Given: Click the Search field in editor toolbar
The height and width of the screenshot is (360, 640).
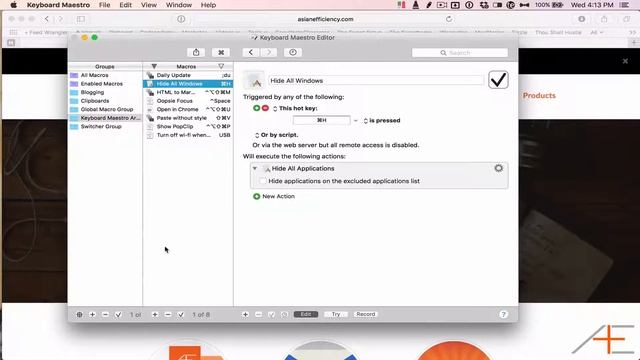Looking at the screenshot, I should point(460,53).
